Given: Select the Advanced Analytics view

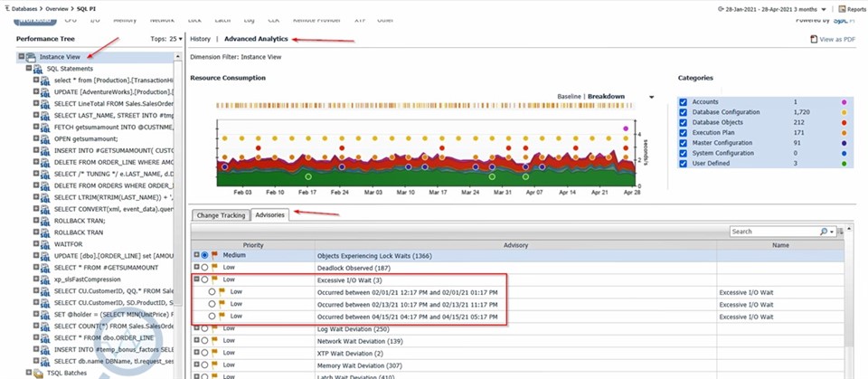Looking at the screenshot, I should click(256, 39).
